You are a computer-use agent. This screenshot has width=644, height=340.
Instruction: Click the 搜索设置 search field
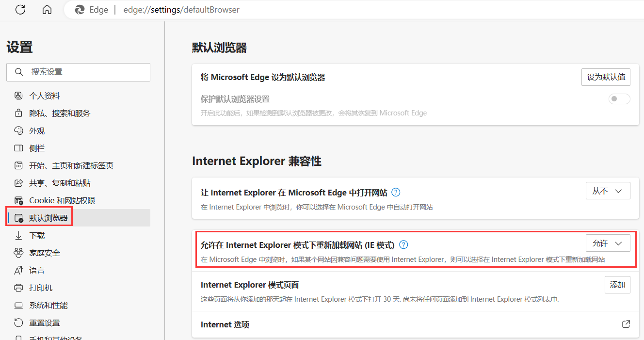pos(78,71)
